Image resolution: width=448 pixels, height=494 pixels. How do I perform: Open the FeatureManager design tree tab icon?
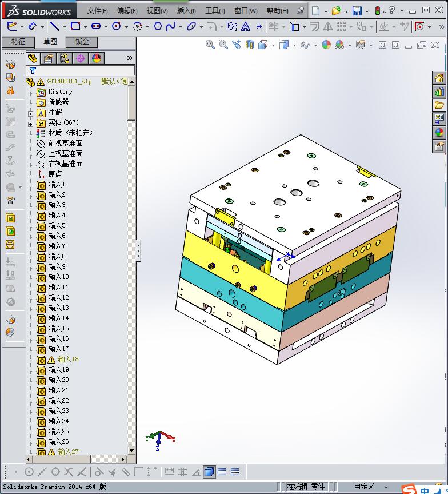click(x=33, y=58)
